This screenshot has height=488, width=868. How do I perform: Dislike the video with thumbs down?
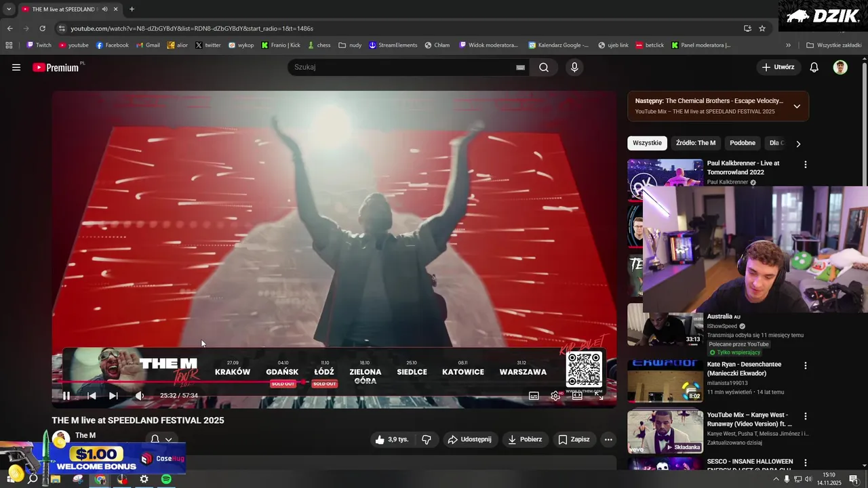(x=427, y=439)
